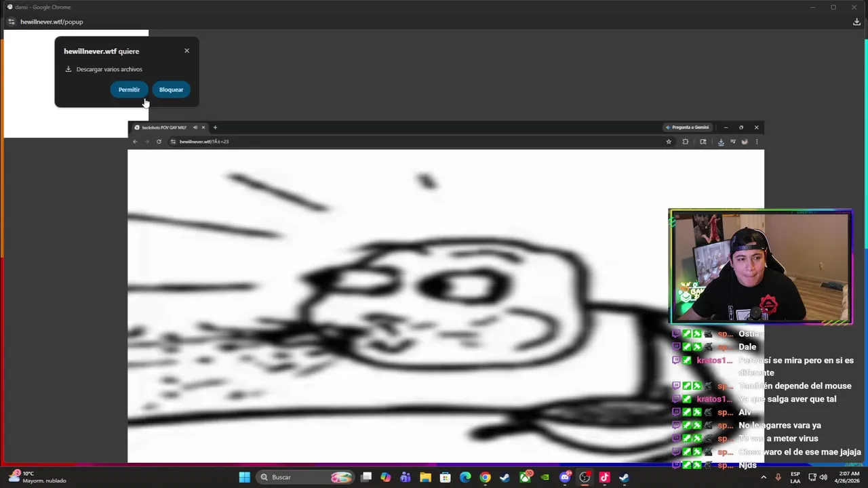The image size is (868, 488).
Task: Open downloads icon in inner Chrome toolbar
Action: pos(721,142)
